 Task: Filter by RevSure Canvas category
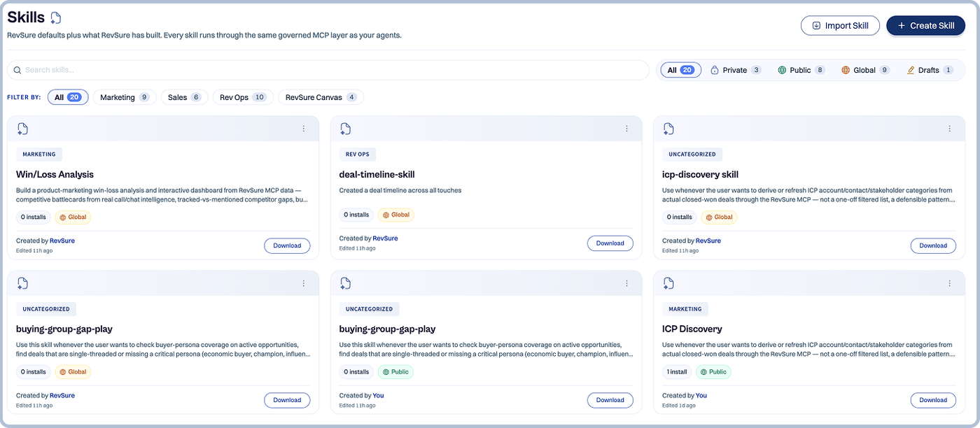(321, 97)
